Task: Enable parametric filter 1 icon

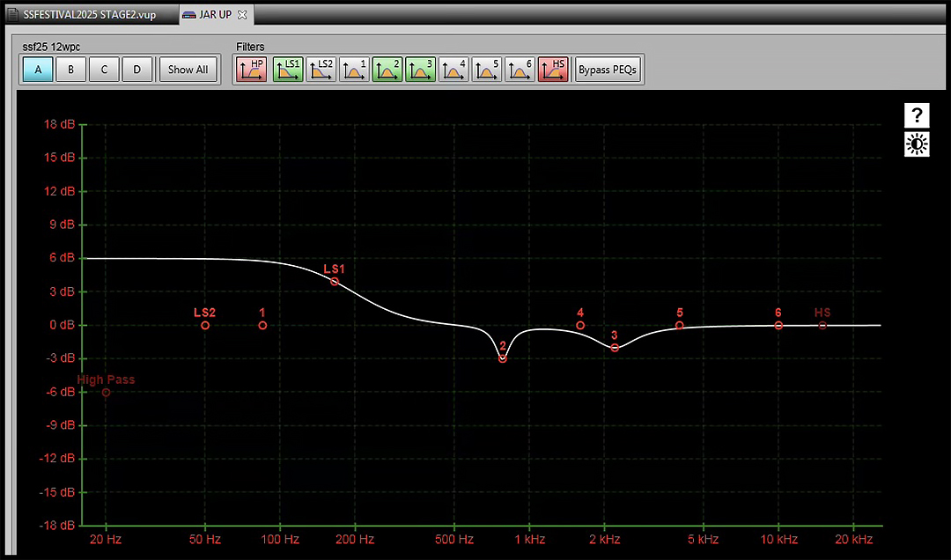Action: pyautogui.click(x=355, y=70)
